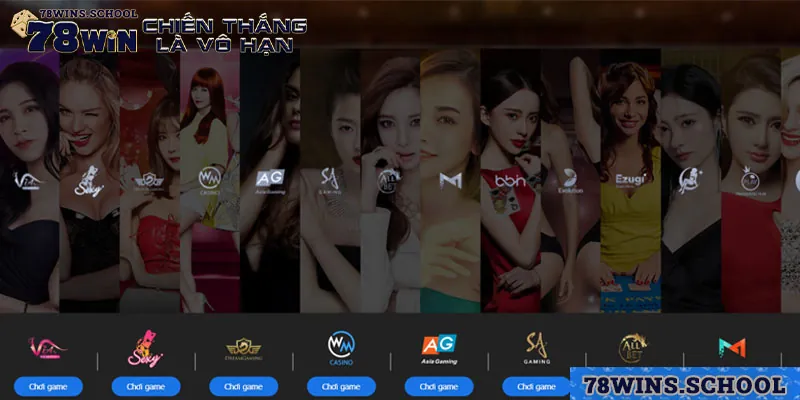
Task: Open the AllBet logo in the bottom provider row
Action: coord(634,347)
